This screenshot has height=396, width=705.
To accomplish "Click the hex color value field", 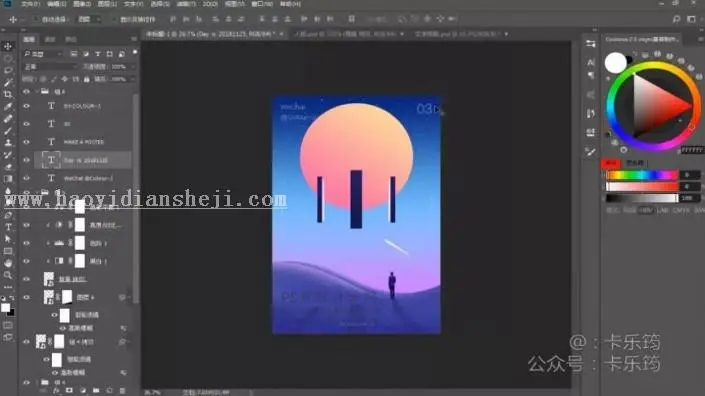I will [692, 150].
